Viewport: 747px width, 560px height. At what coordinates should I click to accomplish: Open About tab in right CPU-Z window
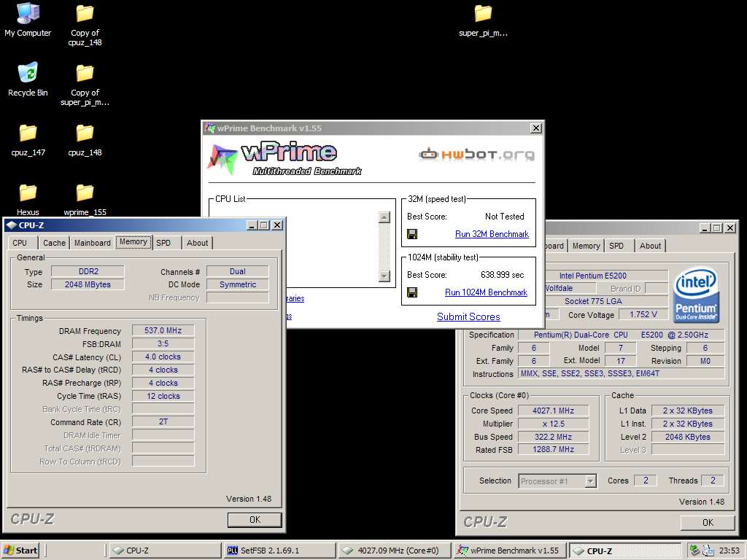(650, 246)
